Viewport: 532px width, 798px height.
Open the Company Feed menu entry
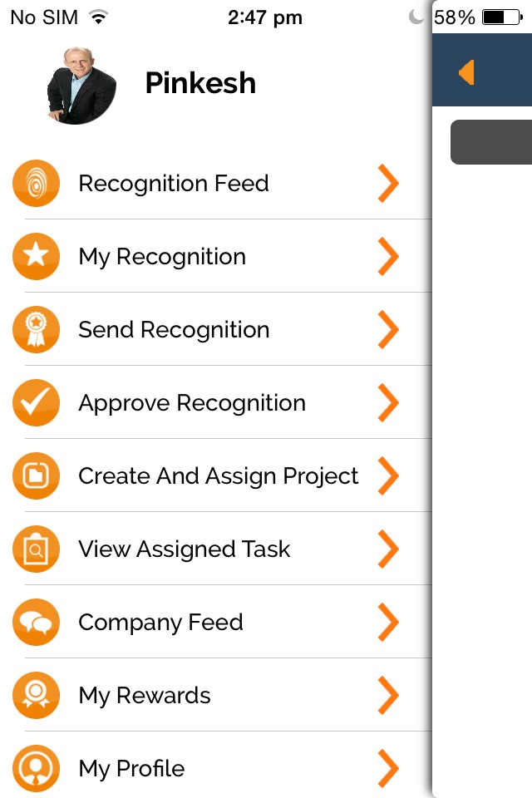(x=216, y=622)
